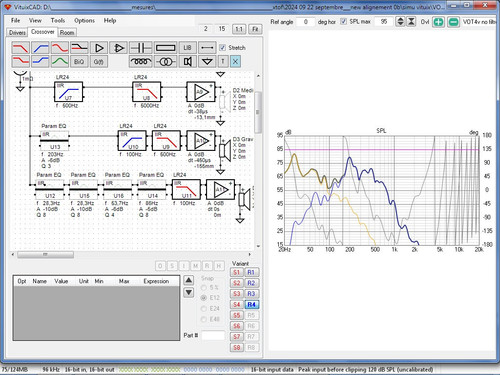Image resolution: width=500 pixels, height=375 pixels.
Task: Click the schematic horizontal scrollbar thumb
Action: [45, 255]
